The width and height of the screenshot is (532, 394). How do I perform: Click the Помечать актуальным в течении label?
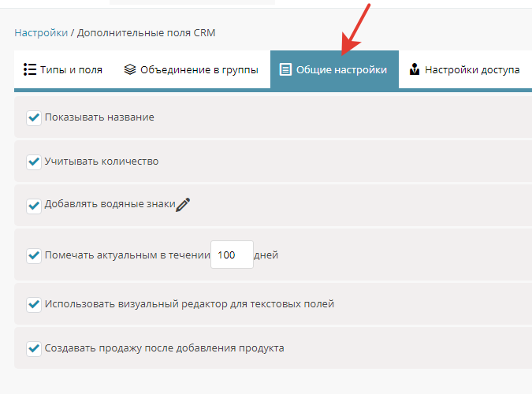[x=128, y=255]
